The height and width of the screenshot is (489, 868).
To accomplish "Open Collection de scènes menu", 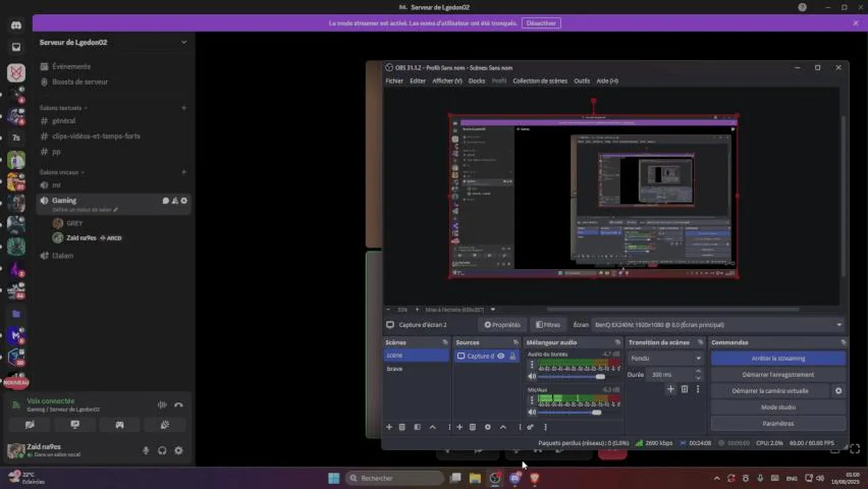I will coord(540,81).
